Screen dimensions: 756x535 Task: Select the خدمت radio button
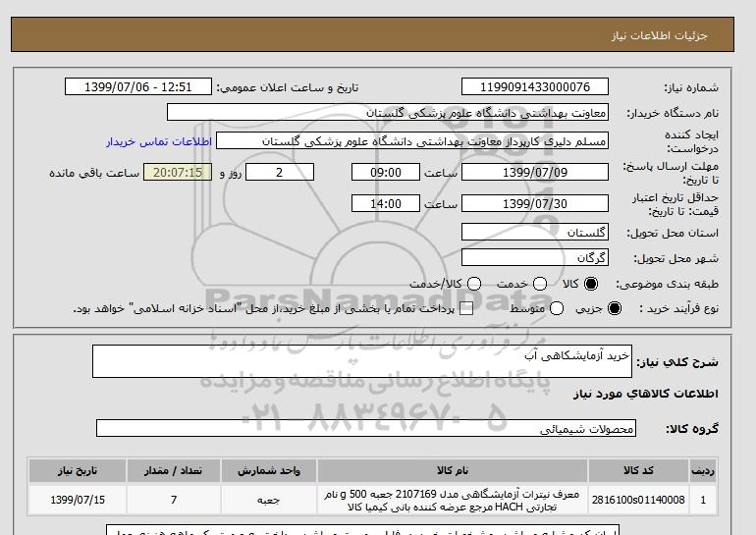coord(540,284)
